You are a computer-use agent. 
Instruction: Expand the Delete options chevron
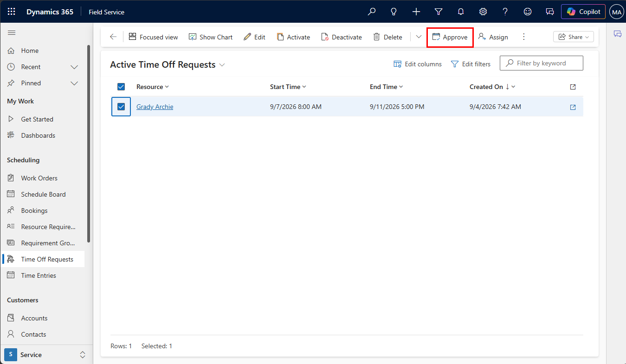point(419,37)
